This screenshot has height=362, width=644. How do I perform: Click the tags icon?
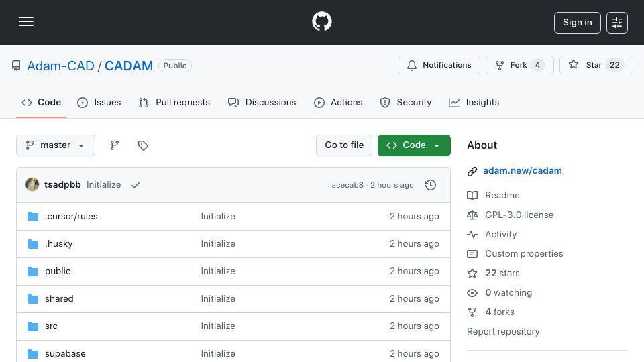pos(143,145)
